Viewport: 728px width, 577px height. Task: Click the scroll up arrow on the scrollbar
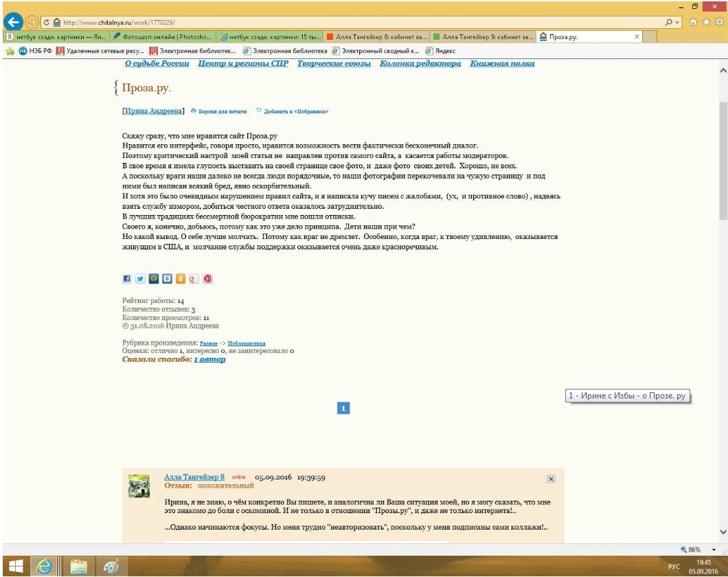coord(723,71)
